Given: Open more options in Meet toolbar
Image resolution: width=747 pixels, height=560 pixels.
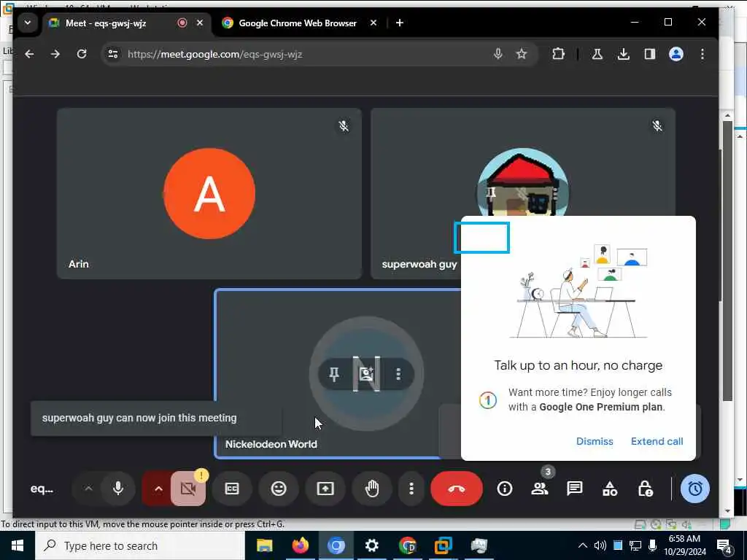Looking at the screenshot, I should click(411, 489).
